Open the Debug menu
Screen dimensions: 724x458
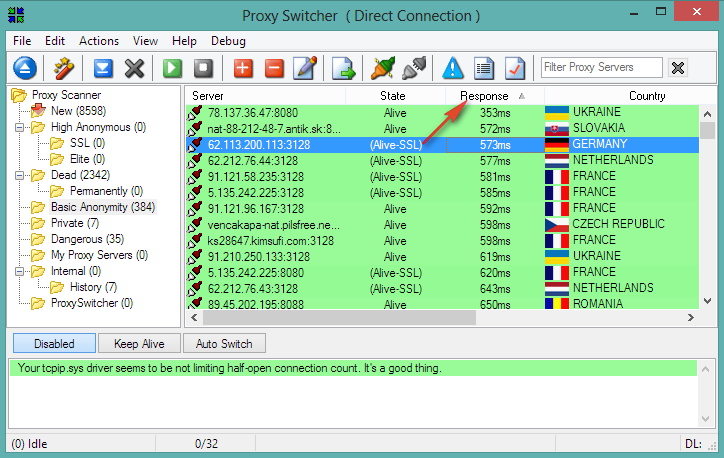[228, 41]
